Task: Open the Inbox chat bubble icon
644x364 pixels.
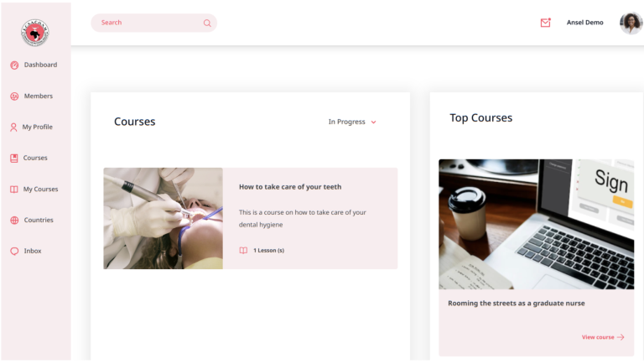Action: click(x=14, y=252)
